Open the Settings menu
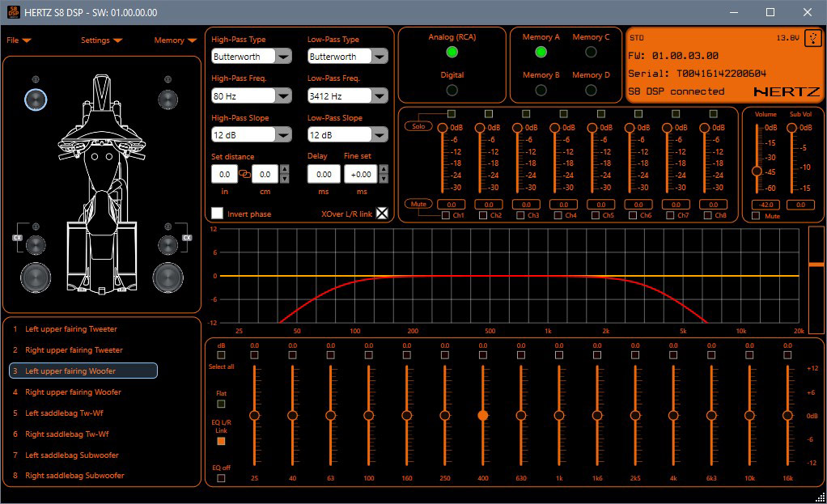This screenshot has height=504, width=827. [x=102, y=40]
